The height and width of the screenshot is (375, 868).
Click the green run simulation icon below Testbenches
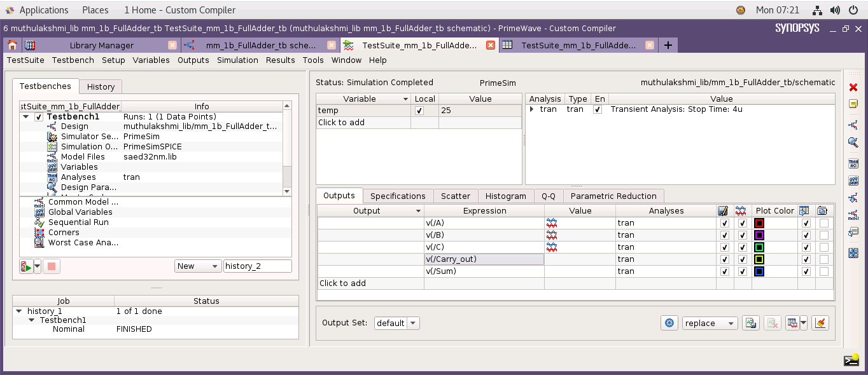(x=27, y=266)
